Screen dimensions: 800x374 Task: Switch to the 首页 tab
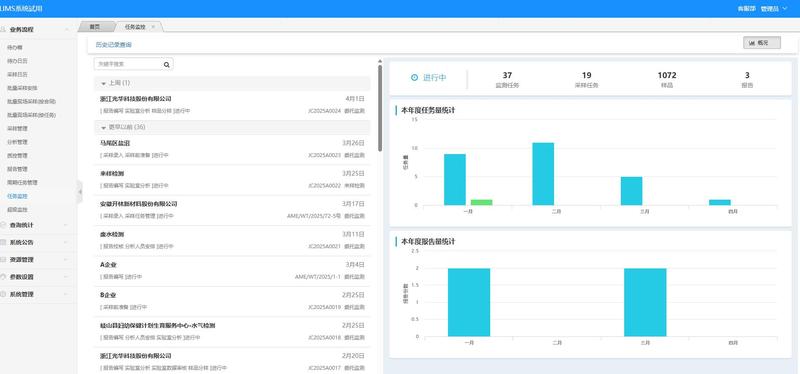94,27
